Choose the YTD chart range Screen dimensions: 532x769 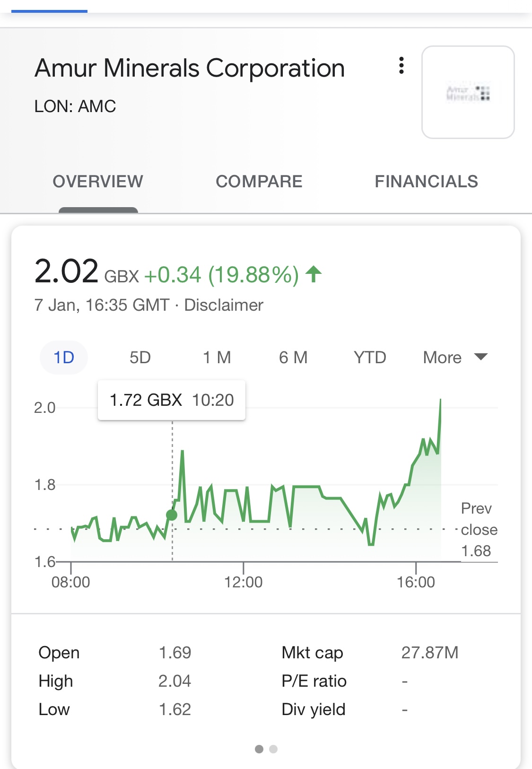[370, 358]
